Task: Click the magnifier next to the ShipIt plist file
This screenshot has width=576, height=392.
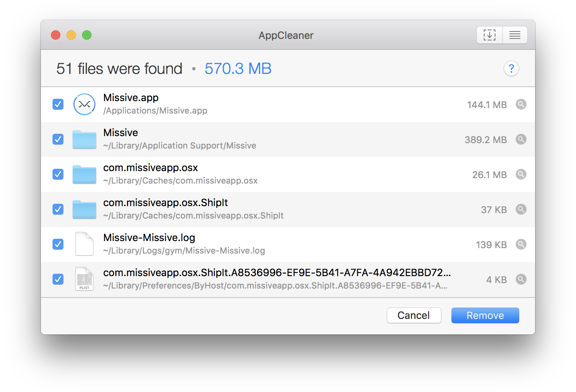Action: 521,279
